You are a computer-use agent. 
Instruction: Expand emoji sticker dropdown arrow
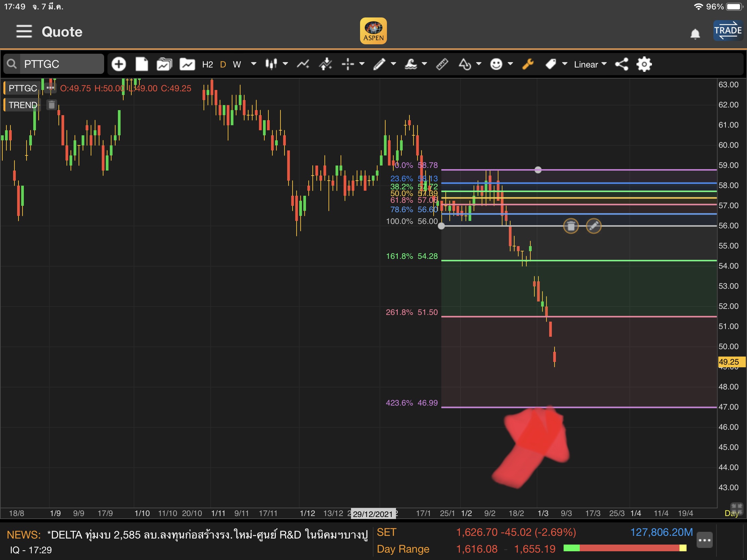[510, 63]
